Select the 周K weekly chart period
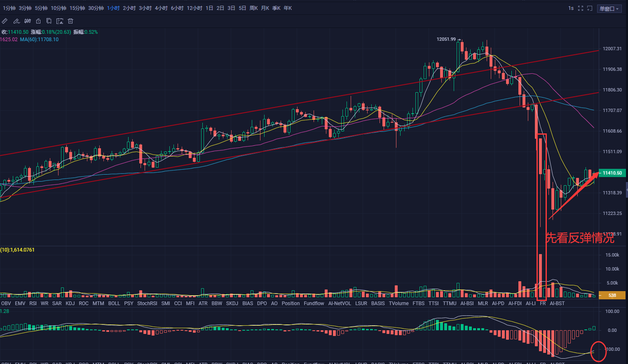628x364 pixels. point(254,8)
